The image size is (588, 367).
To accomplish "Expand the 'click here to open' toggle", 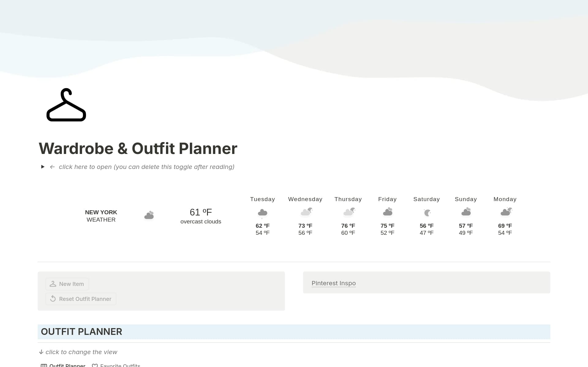I will coord(43,167).
